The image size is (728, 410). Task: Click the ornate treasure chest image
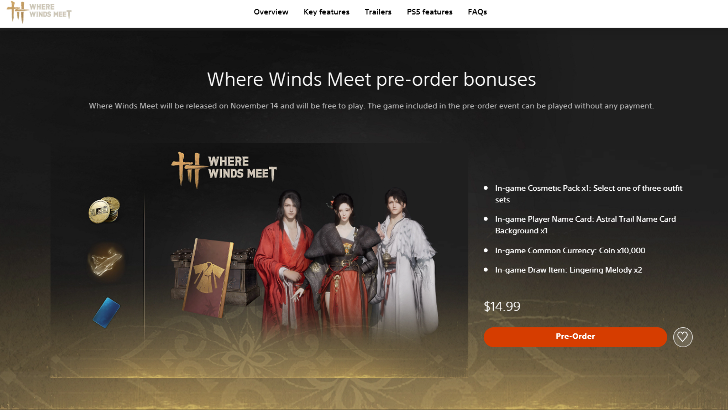pos(214,276)
